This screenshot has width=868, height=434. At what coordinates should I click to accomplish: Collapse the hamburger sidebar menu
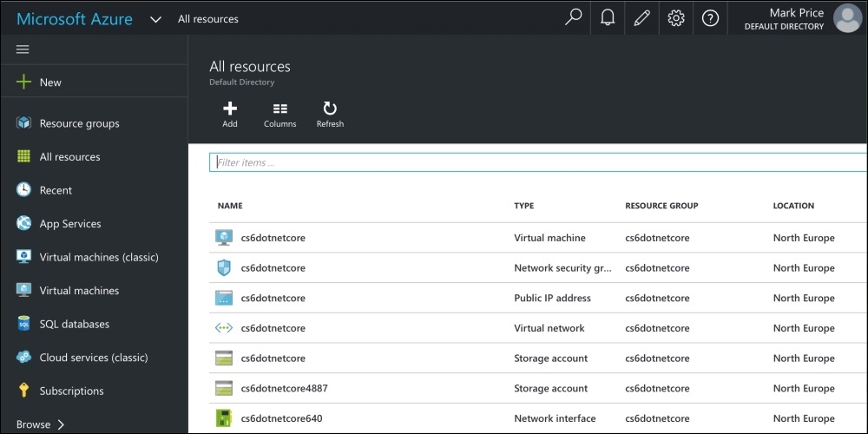(23, 49)
